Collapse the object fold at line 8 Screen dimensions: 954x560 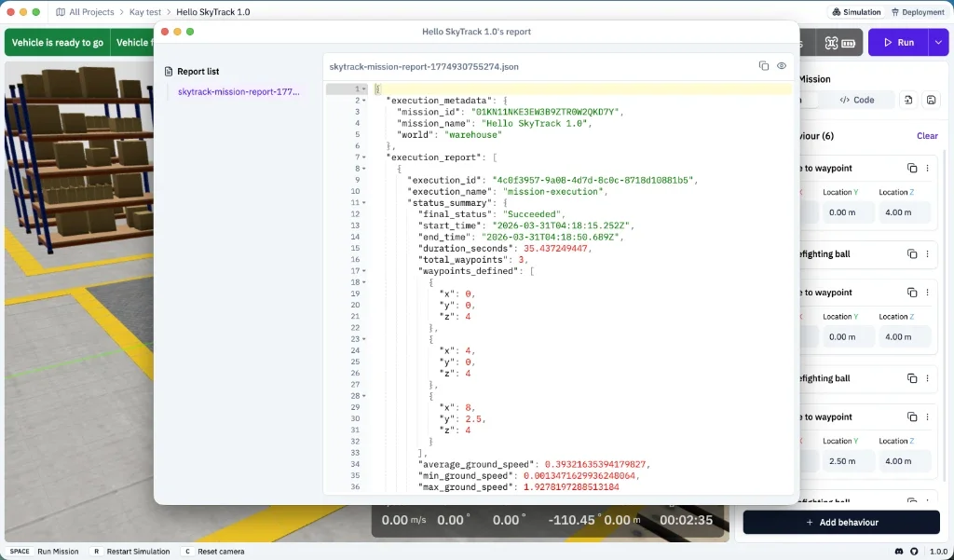pos(364,169)
